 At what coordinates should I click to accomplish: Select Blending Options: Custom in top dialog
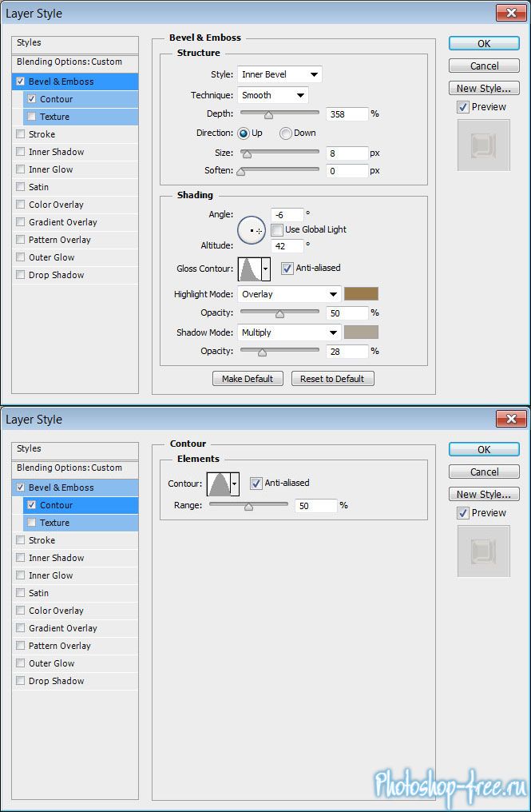coord(69,62)
